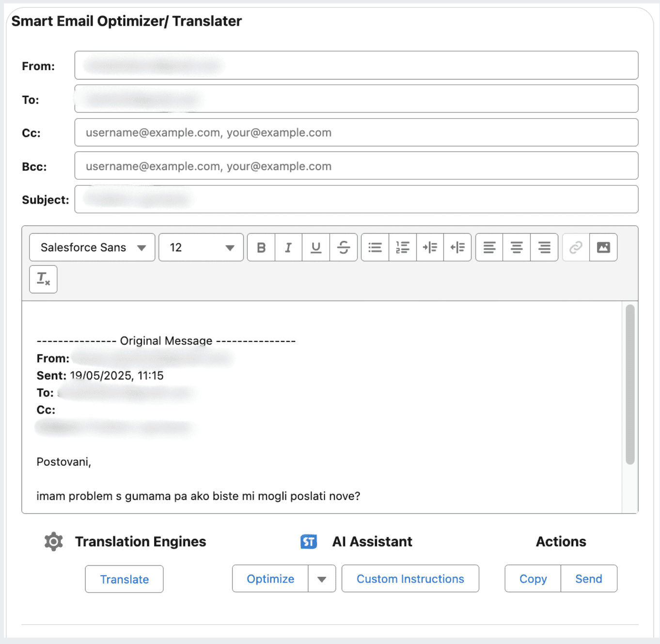Insert a bulleted list
Image resolution: width=660 pixels, height=644 pixels.
pyautogui.click(x=375, y=247)
